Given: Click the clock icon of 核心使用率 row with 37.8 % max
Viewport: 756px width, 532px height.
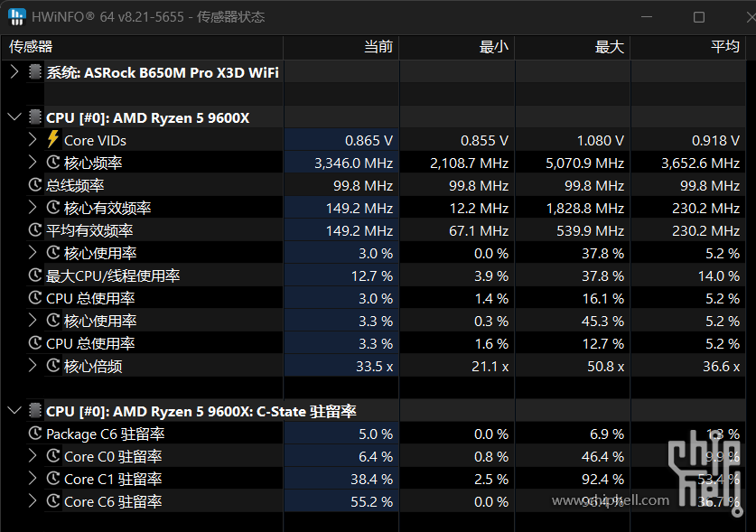Looking at the screenshot, I should (53, 252).
